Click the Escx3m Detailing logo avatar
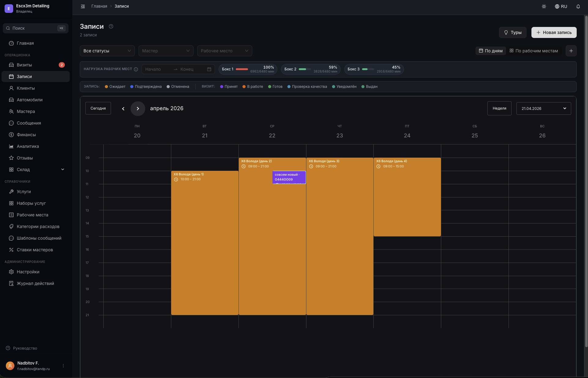Screen dimensions: 588x378 [9, 9]
